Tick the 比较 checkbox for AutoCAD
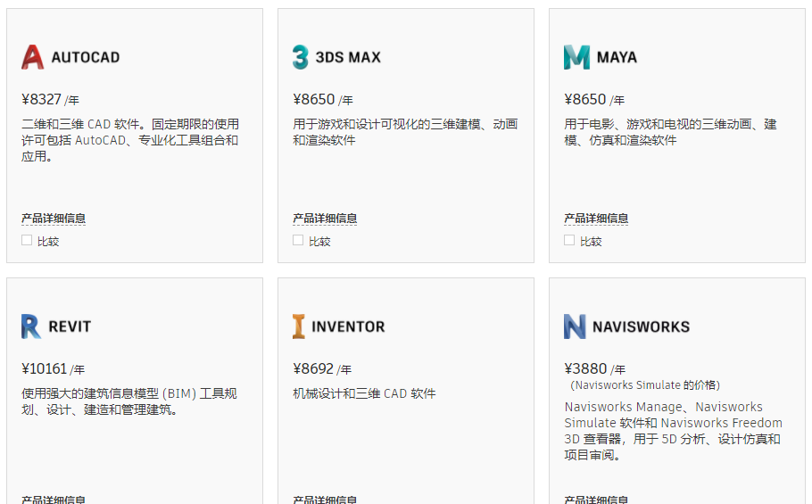Screen dimensions: 812x504 [27, 240]
